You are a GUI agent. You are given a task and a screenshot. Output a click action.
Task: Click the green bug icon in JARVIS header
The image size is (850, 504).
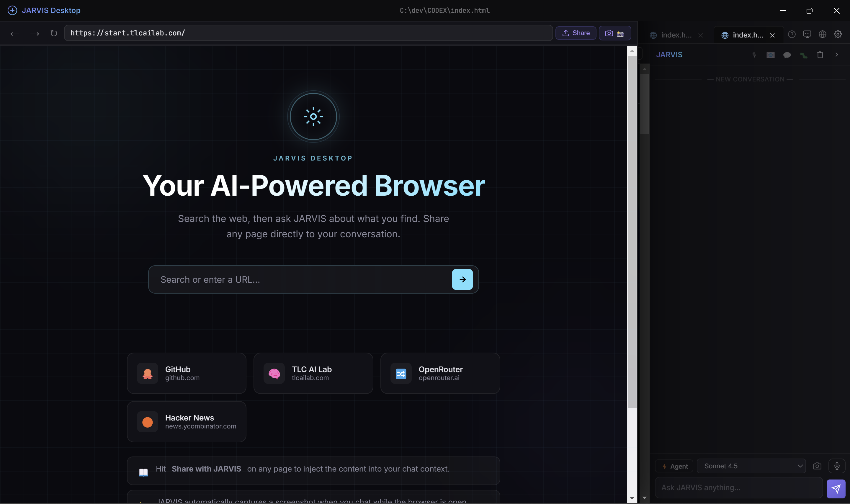(803, 55)
